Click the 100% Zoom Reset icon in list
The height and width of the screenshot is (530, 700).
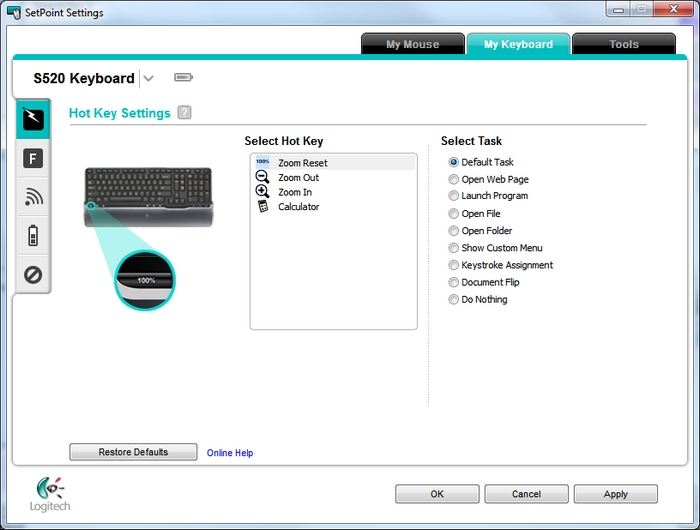click(x=262, y=163)
